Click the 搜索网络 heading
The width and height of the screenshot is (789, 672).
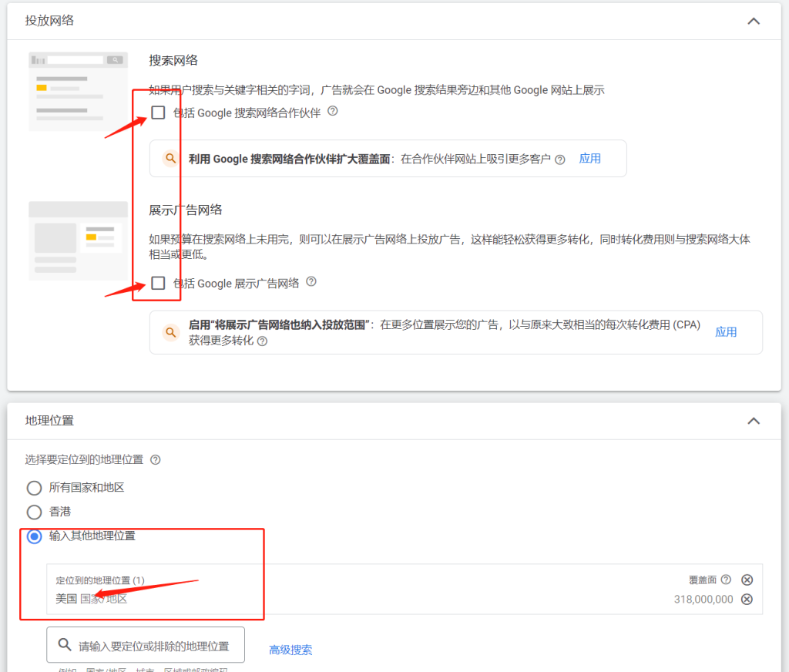pos(173,60)
